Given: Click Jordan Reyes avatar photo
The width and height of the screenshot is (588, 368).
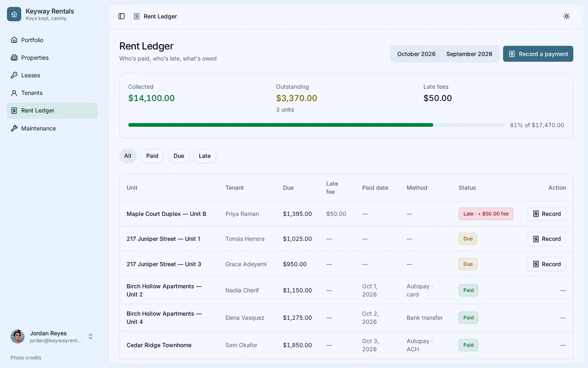Looking at the screenshot, I should pyautogui.click(x=18, y=337).
